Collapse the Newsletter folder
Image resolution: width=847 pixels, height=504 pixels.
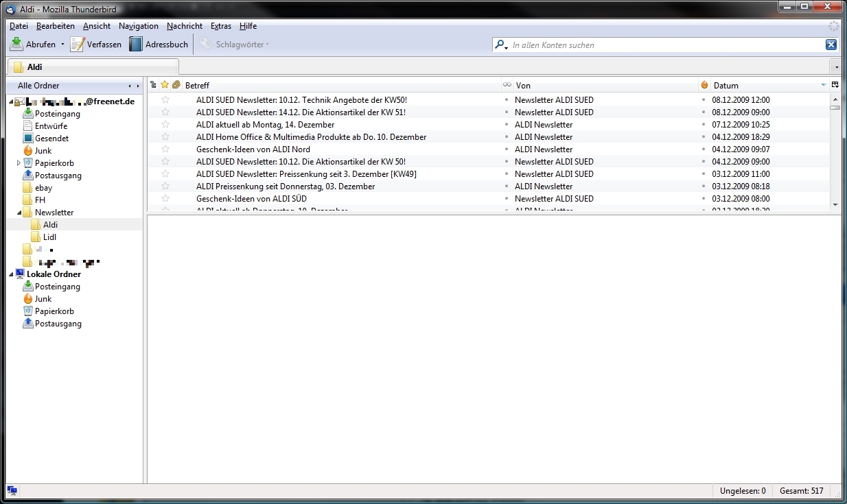(x=19, y=213)
